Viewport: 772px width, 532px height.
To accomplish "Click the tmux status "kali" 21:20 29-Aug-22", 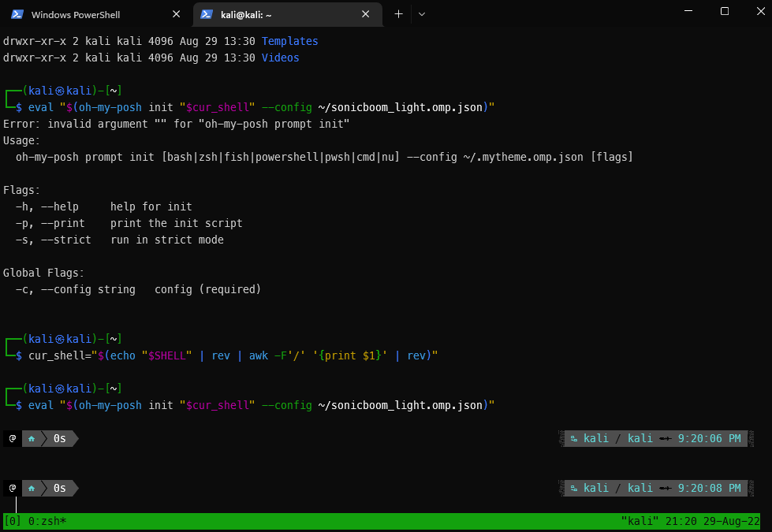I will point(690,521).
